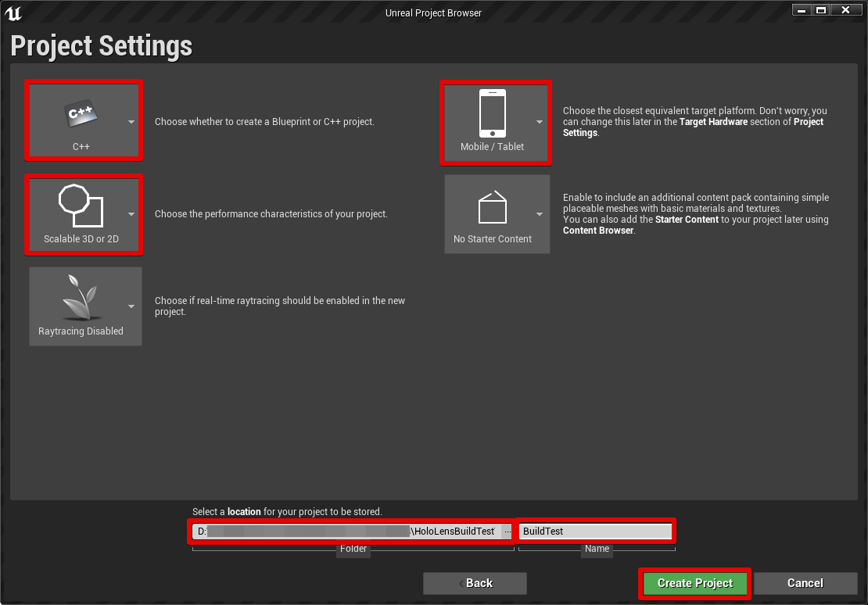Viewport: 868px width, 605px height.
Task: Click the 'Select a location' instruction text
Action: click(x=287, y=511)
